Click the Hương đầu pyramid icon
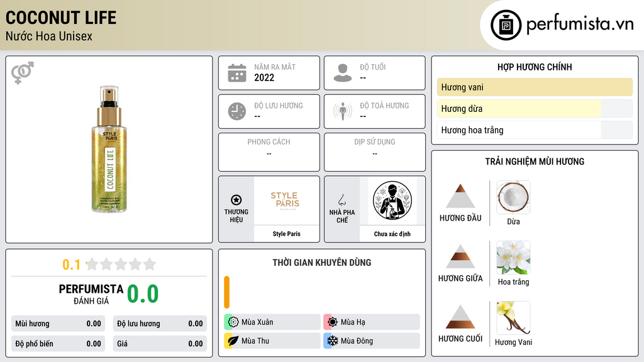 [x=460, y=196]
